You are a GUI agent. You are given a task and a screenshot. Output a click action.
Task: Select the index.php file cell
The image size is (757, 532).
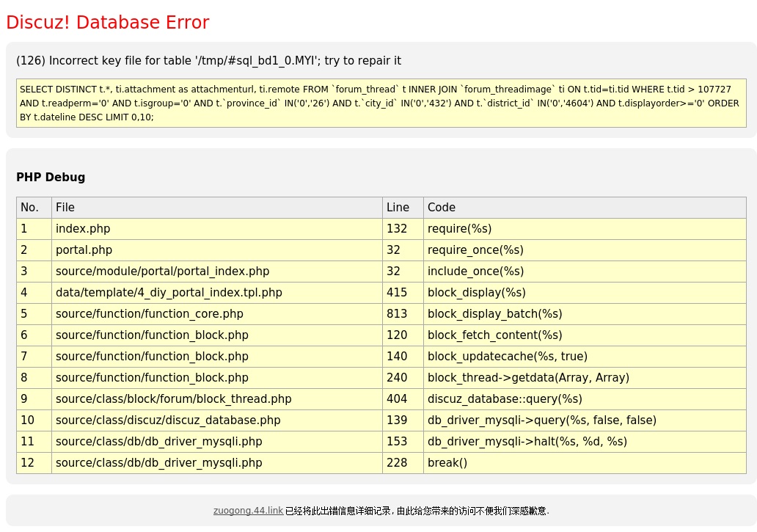click(x=83, y=229)
